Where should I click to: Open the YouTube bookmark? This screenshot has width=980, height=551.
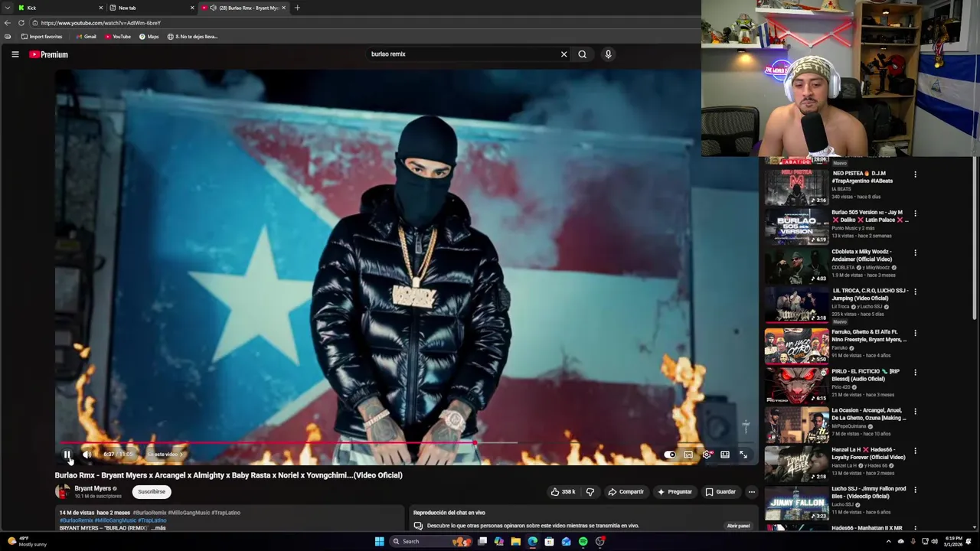pyautogui.click(x=117, y=37)
